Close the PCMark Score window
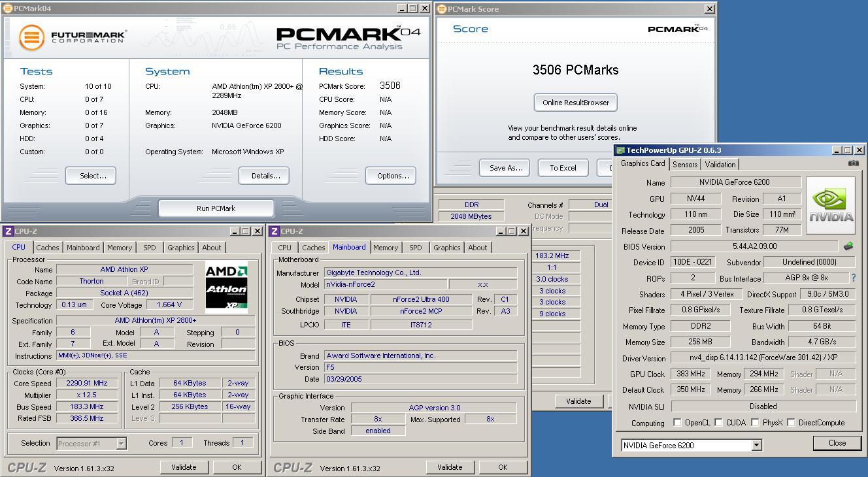The width and height of the screenshot is (868, 477). (x=710, y=8)
